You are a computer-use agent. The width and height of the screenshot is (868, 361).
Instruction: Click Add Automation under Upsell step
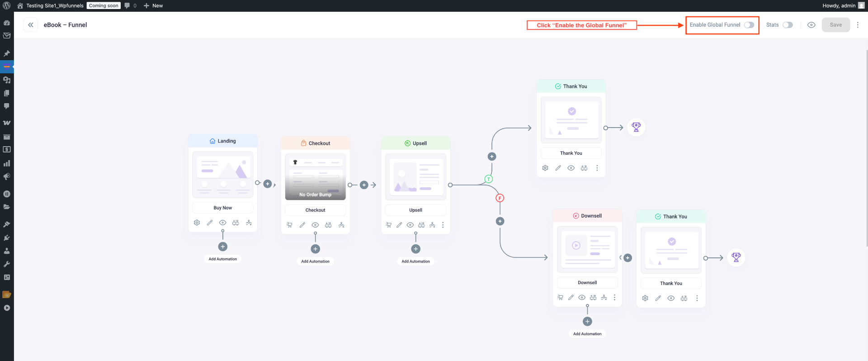tap(416, 261)
